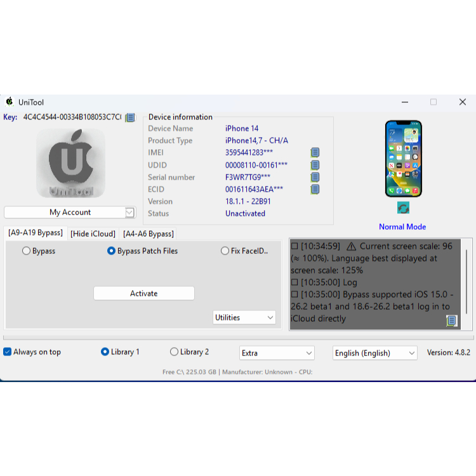Copy the UDID using its copy icon

pyautogui.click(x=315, y=165)
